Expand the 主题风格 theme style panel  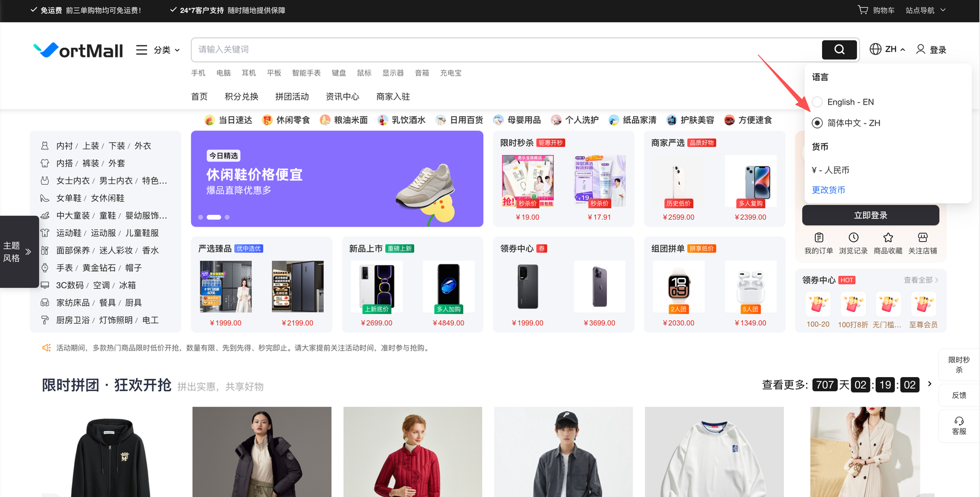[19, 252]
